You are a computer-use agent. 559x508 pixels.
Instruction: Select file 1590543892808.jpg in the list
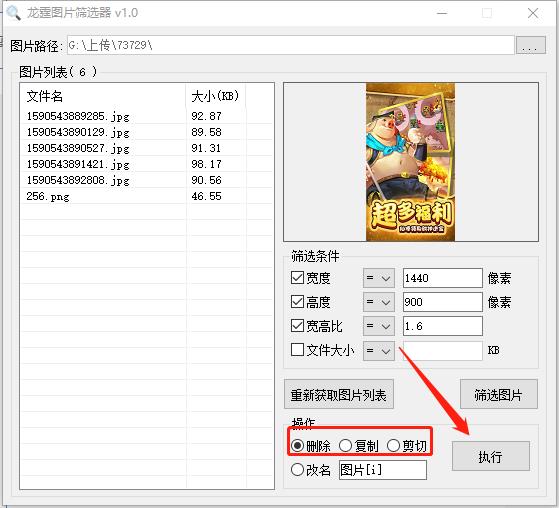point(78,180)
